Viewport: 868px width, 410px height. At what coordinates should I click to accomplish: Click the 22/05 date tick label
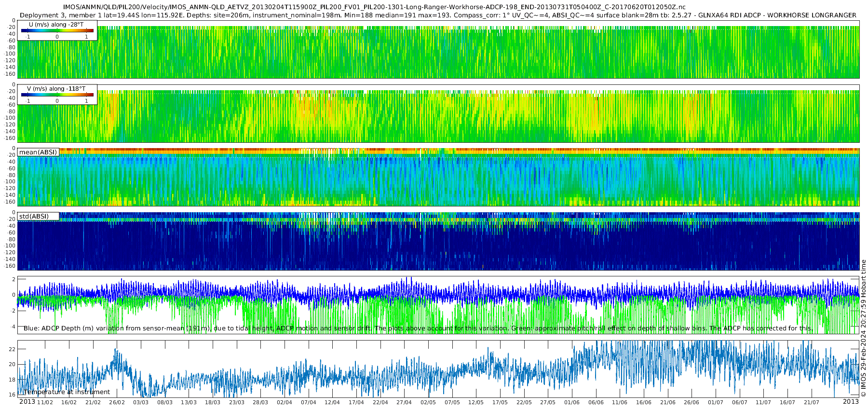tap(524, 402)
